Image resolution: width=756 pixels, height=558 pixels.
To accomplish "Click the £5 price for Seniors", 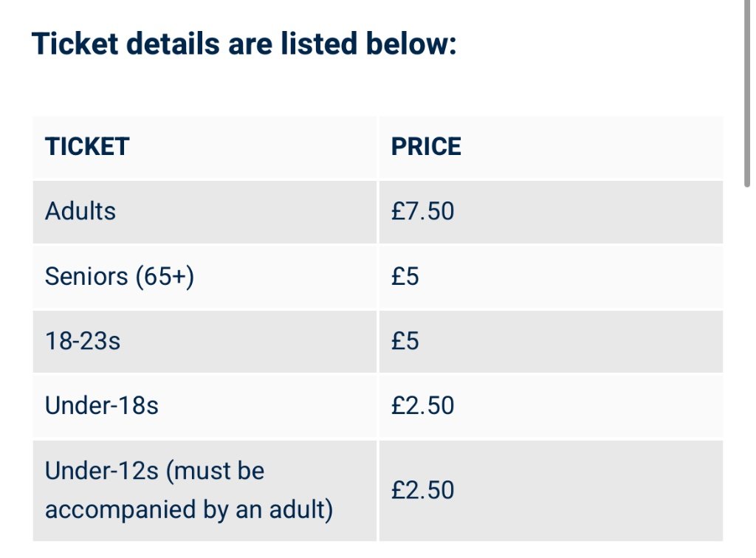I will (405, 277).
